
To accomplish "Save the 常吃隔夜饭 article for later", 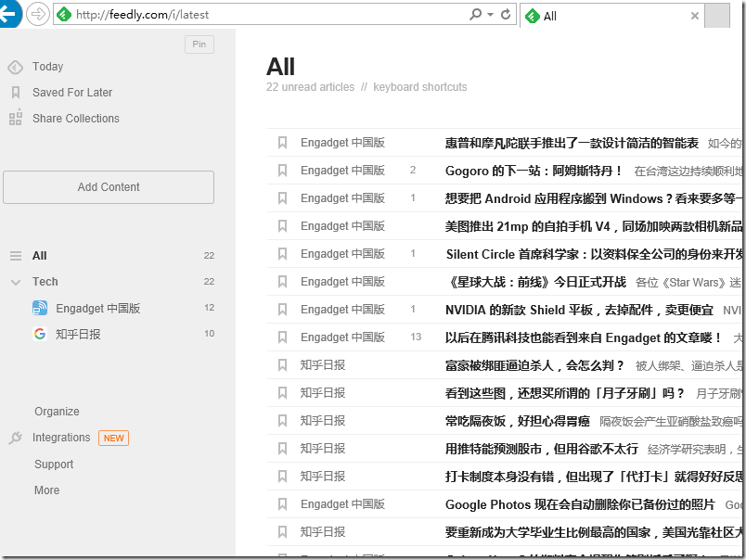I will click(283, 421).
